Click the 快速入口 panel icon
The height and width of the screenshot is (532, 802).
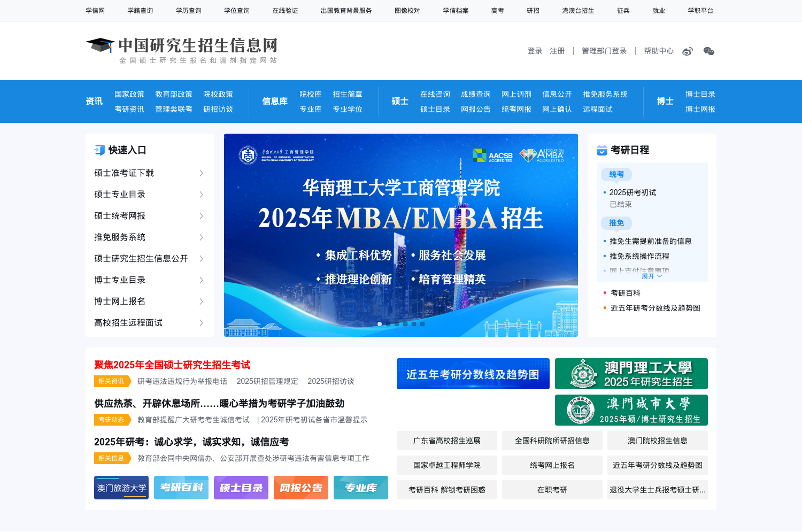click(99, 150)
